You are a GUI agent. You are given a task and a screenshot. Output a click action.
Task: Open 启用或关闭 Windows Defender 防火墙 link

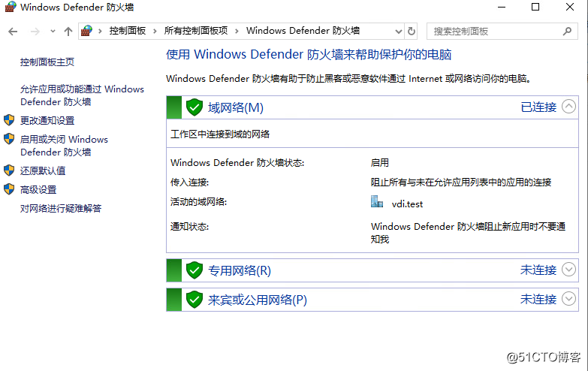click(x=64, y=146)
